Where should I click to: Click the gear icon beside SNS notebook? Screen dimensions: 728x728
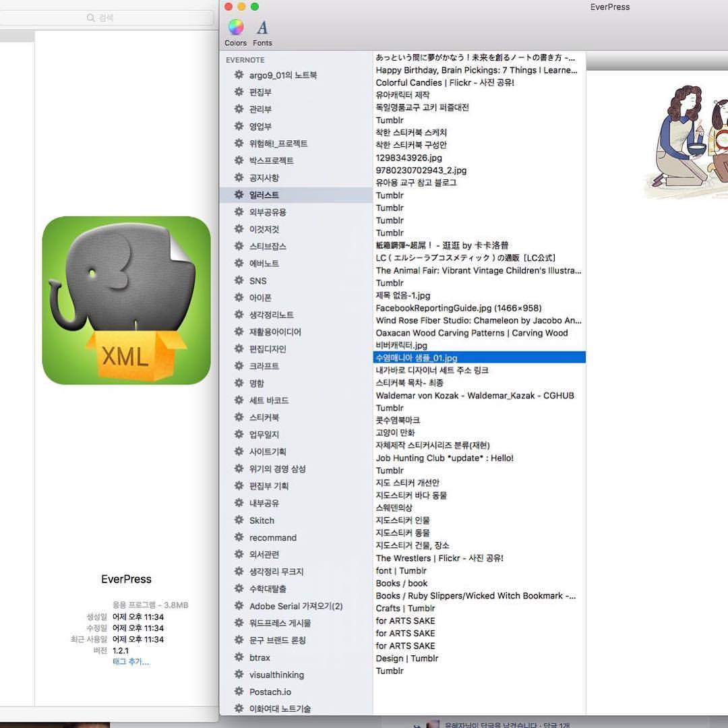pos(239,280)
